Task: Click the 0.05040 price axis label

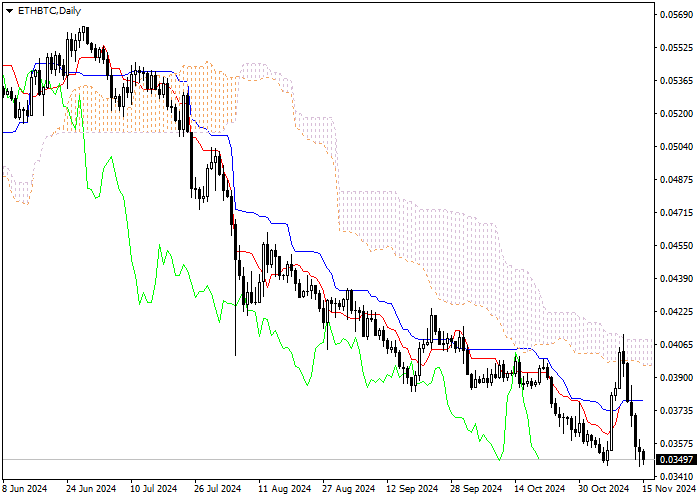Action: click(x=676, y=147)
